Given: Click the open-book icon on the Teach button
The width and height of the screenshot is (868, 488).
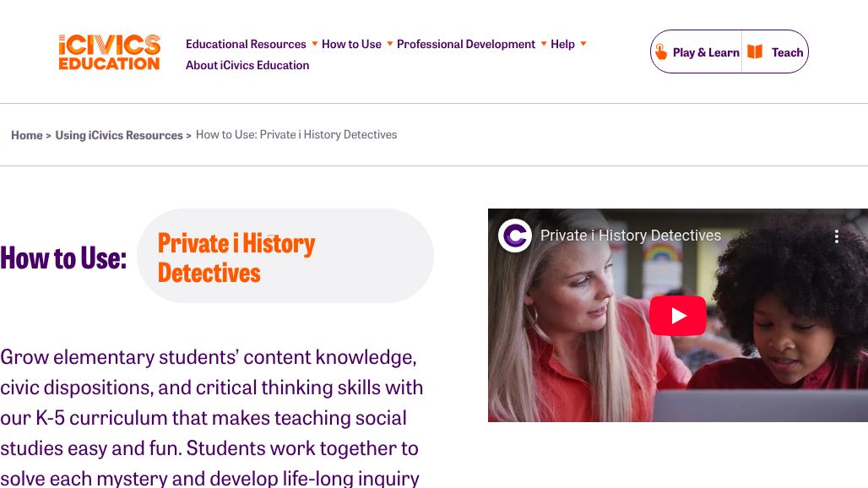Looking at the screenshot, I should pos(755,52).
